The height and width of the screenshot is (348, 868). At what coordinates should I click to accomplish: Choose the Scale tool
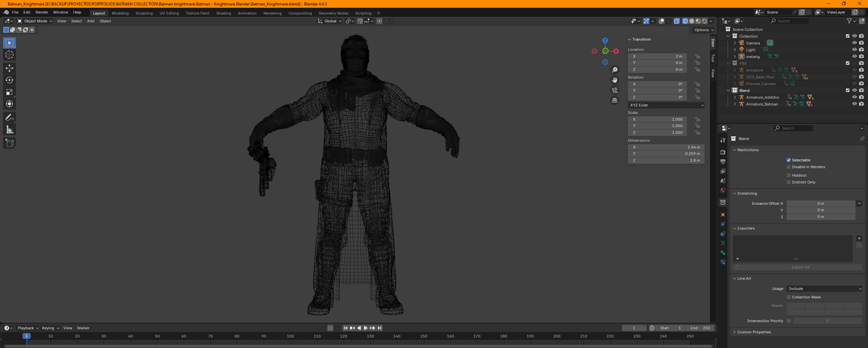pos(9,92)
